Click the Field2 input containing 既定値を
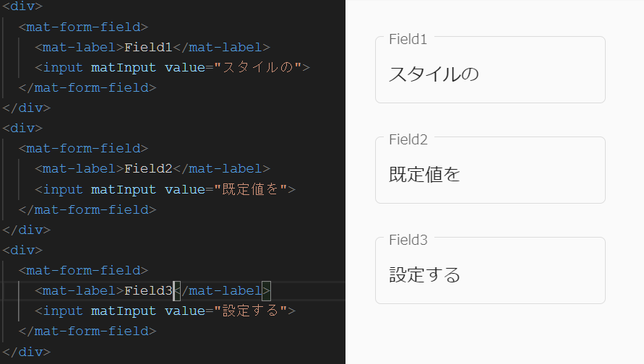The height and width of the screenshot is (364, 644). pos(490,170)
